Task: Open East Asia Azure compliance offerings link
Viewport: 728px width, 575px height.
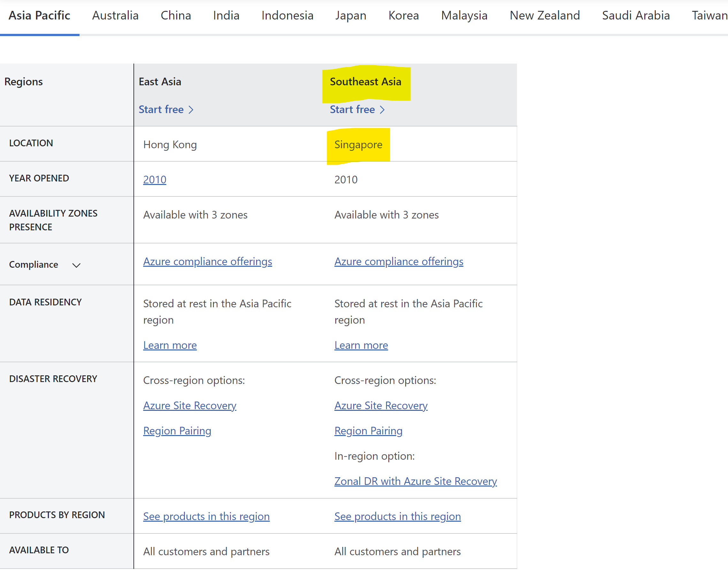Action: point(207,262)
